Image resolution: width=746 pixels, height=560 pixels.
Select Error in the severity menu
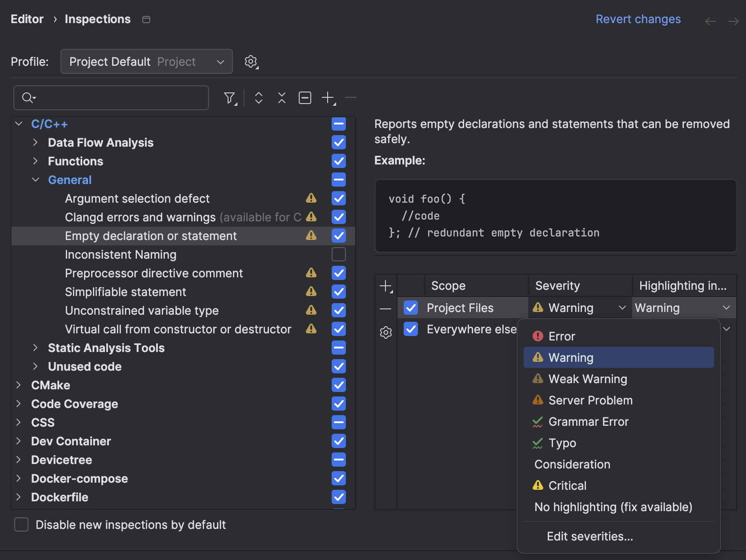pos(561,336)
